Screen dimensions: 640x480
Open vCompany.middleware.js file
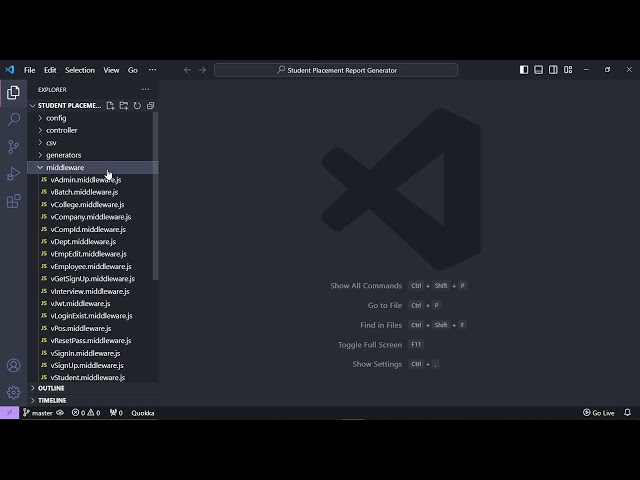coord(93,217)
